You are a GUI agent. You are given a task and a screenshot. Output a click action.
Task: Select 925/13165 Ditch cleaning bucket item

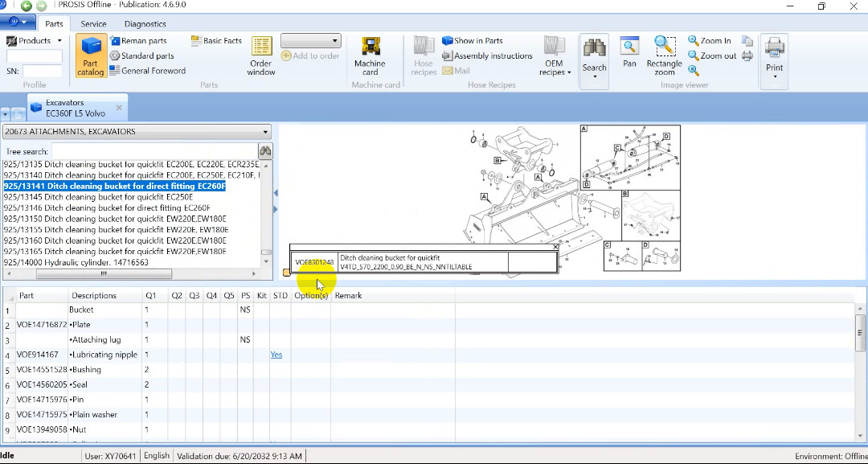click(x=115, y=252)
